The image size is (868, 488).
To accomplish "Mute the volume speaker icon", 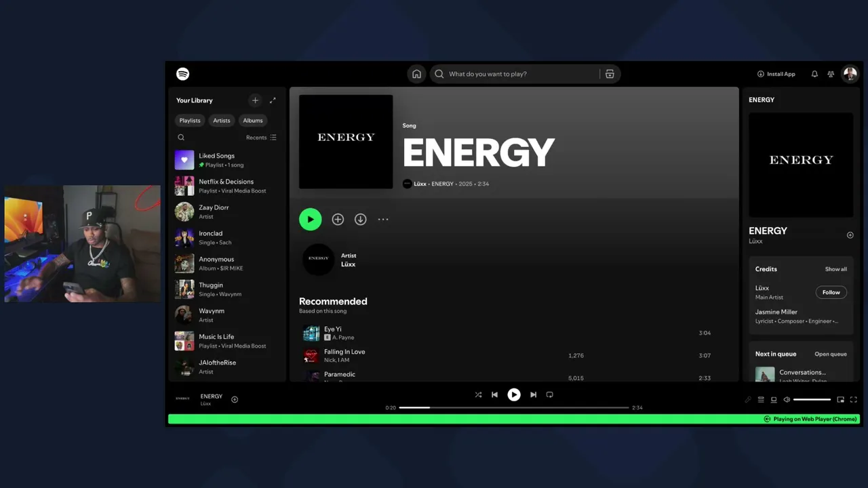I will click(787, 400).
